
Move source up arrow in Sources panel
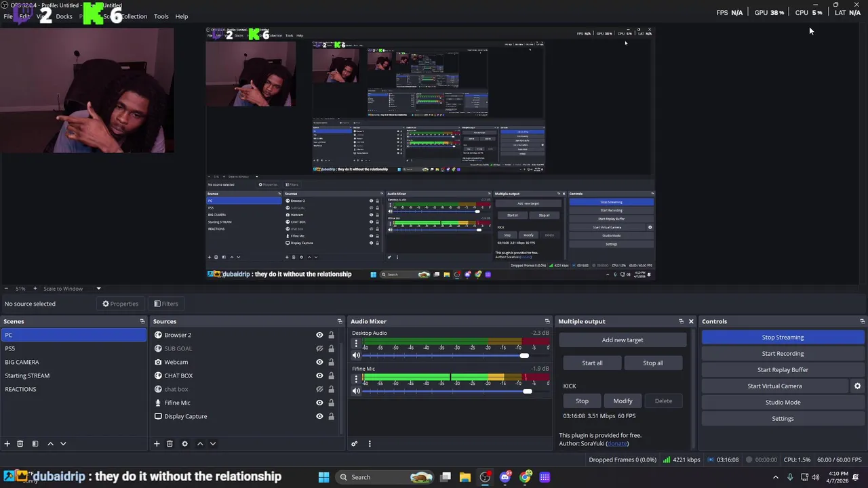[x=199, y=443]
